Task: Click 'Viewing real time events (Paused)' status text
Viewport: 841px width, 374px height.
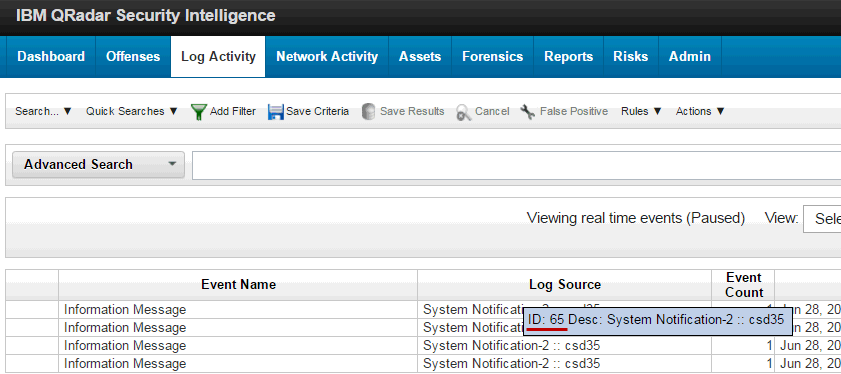Action: [636, 218]
